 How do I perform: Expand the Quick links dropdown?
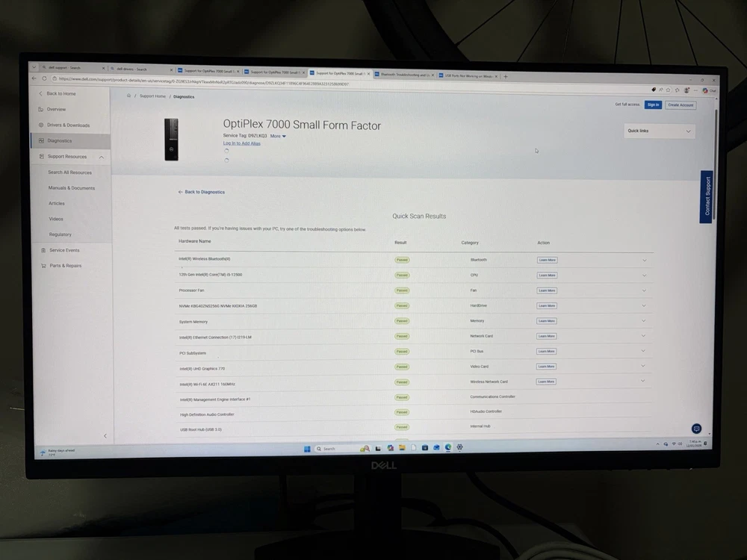pyautogui.click(x=660, y=131)
